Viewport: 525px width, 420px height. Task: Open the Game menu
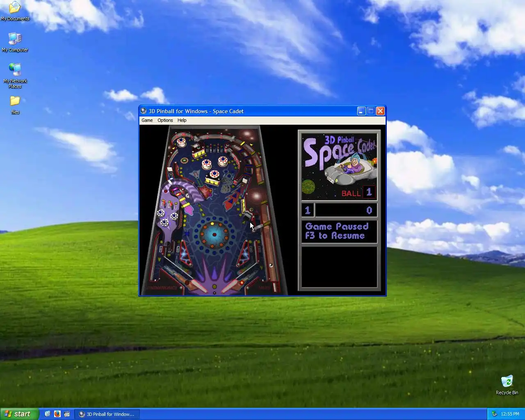click(147, 120)
